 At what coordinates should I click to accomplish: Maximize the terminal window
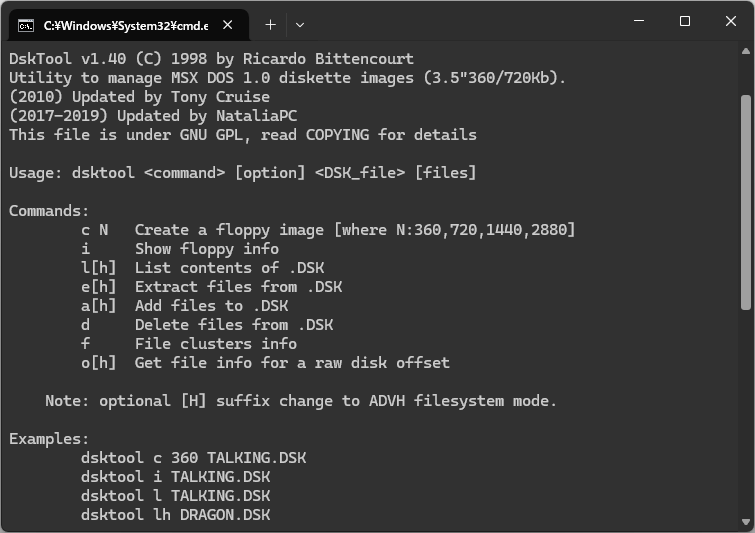coord(685,21)
